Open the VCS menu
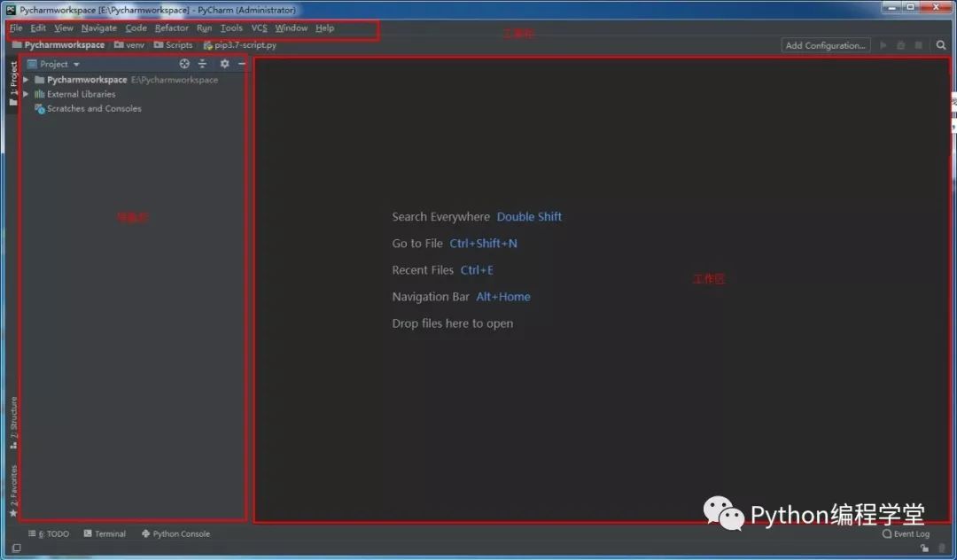Viewport: 957px width, 560px height. [260, 28]
